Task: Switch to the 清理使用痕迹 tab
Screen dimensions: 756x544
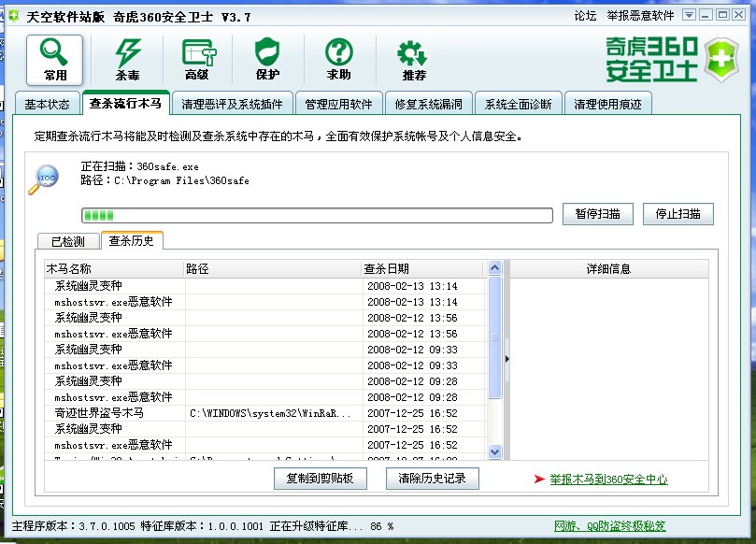Action: pyautogui.click(x=607, y=104)
